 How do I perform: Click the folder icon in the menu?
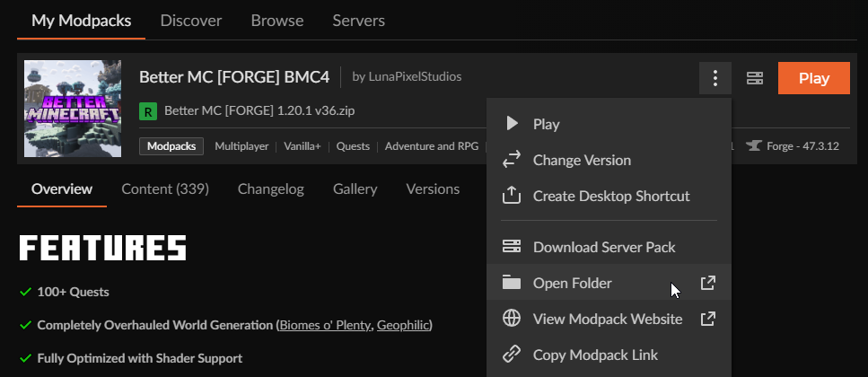tap(512, 283)
